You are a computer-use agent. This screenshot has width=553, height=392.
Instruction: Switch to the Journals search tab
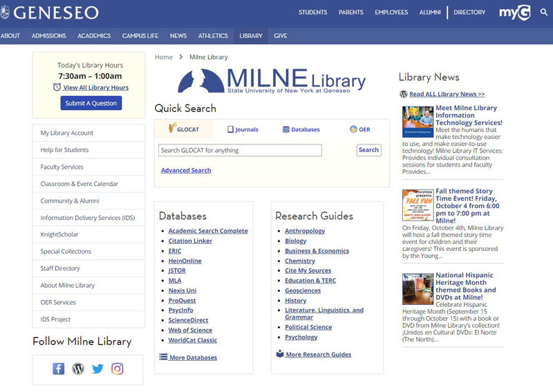coord(243,129)
